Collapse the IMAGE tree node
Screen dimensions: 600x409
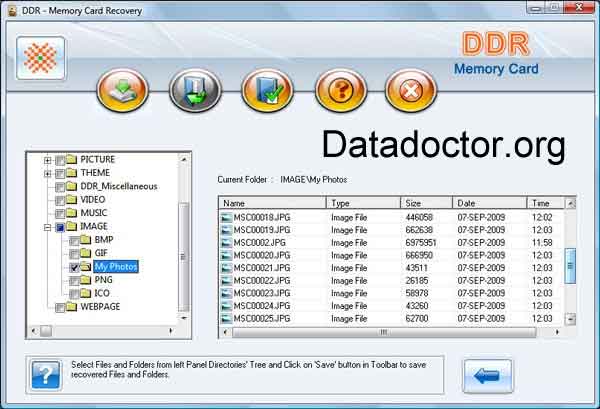click(x=47, y=228)
